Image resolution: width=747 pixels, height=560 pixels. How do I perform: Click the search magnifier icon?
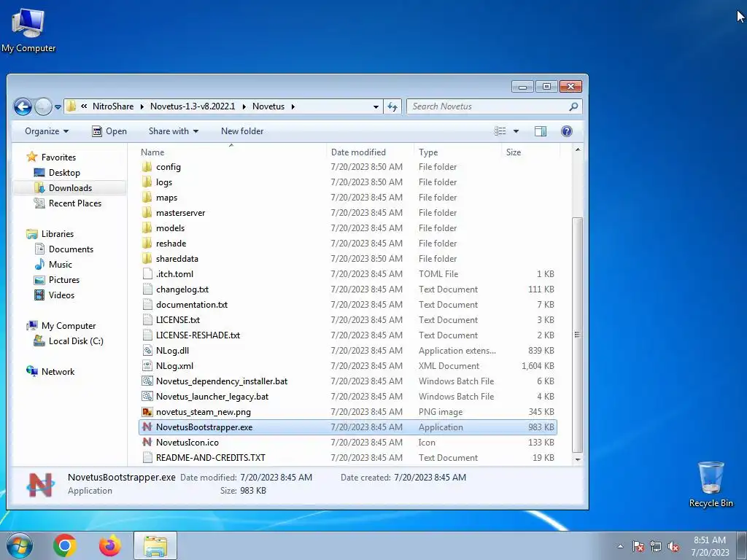click(x=573, y=106)
